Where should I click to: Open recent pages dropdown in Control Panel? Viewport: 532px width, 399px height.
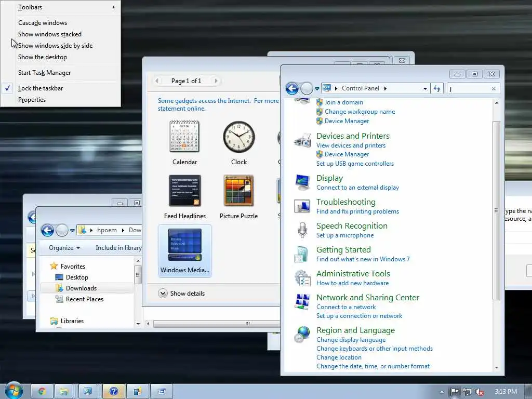317,88
